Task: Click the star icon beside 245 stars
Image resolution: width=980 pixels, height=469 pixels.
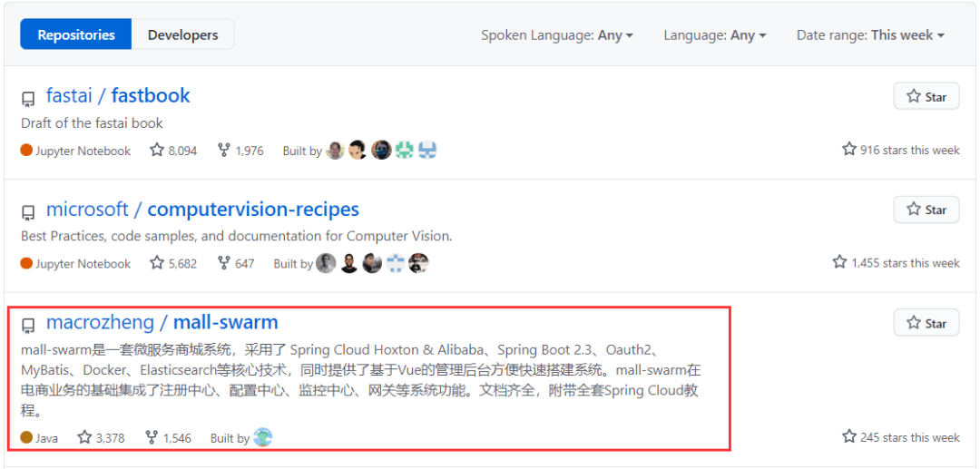Action: pyautogui.click(x=848, y=436)
